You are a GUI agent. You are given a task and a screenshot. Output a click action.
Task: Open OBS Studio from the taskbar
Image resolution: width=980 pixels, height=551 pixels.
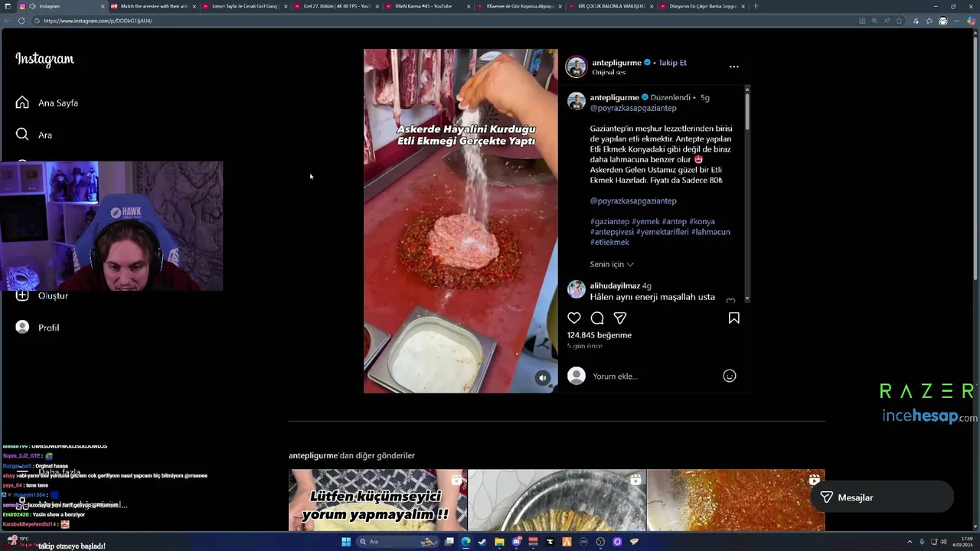[x=600, y=542]
